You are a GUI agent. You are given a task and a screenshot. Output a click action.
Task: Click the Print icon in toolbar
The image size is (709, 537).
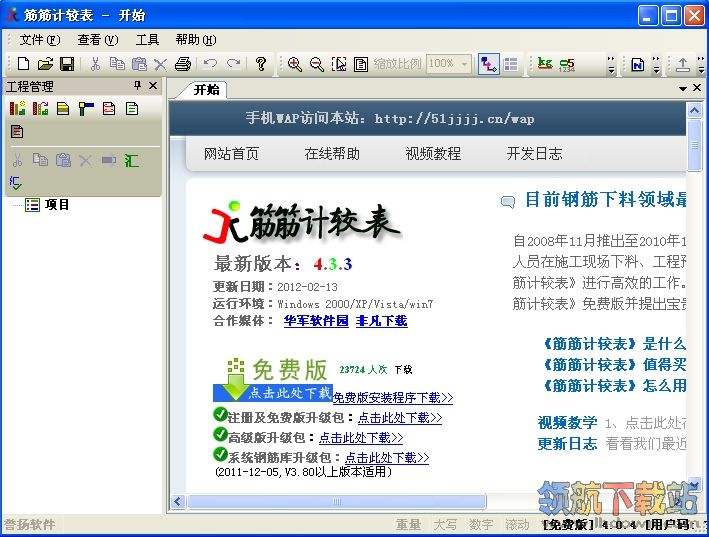pos(183,64)
